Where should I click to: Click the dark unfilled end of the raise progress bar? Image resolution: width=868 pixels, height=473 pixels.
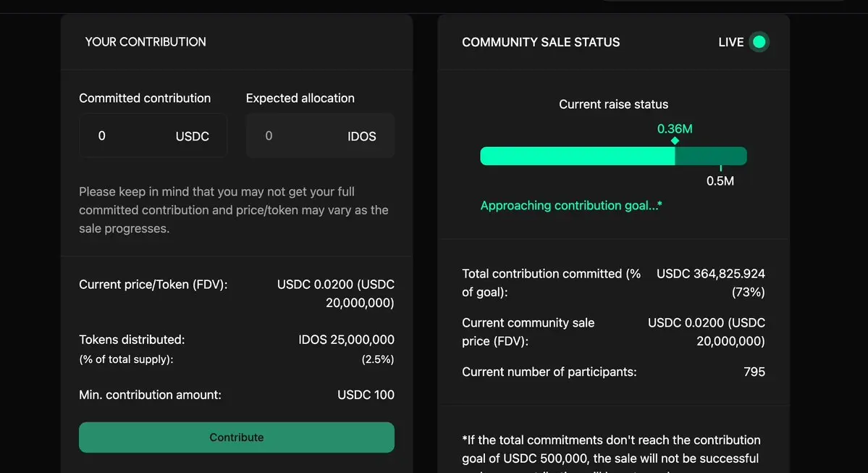[711, 156]
